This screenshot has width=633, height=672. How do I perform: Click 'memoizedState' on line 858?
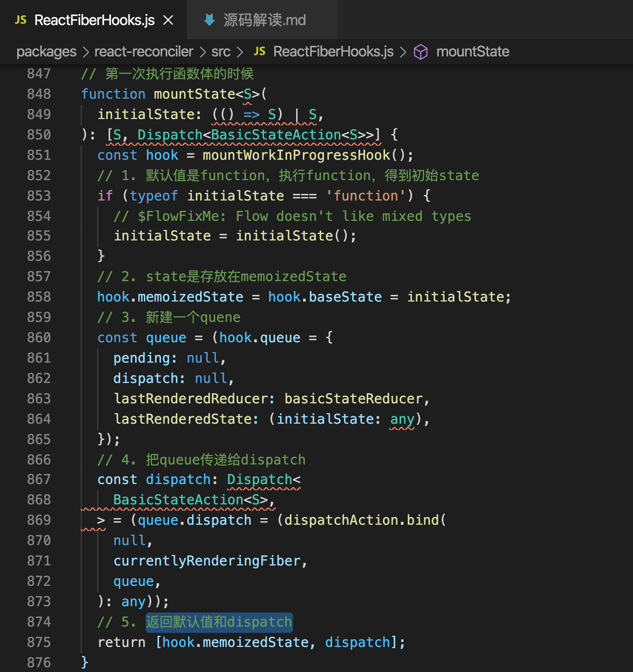click(190, 297)
